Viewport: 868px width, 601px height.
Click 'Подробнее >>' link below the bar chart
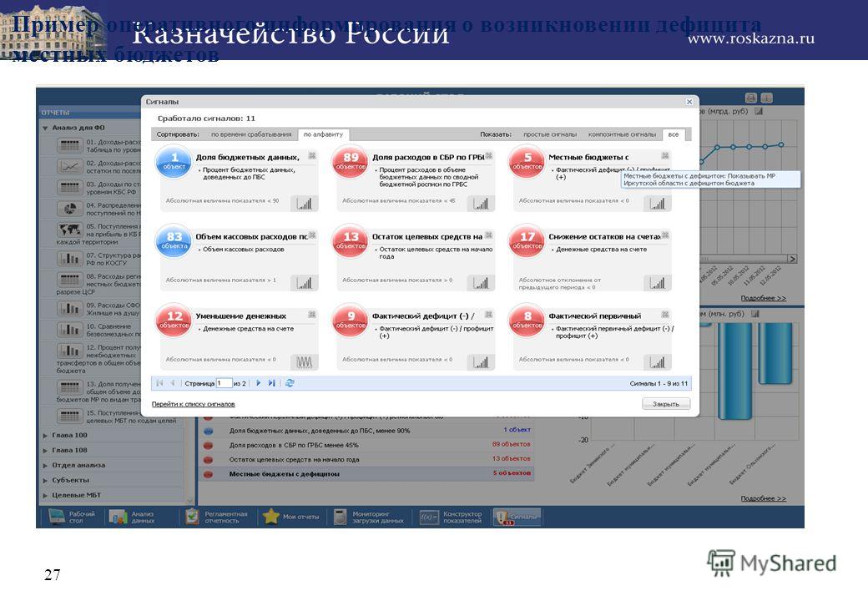pyautogui.click(x=764, y=498)
